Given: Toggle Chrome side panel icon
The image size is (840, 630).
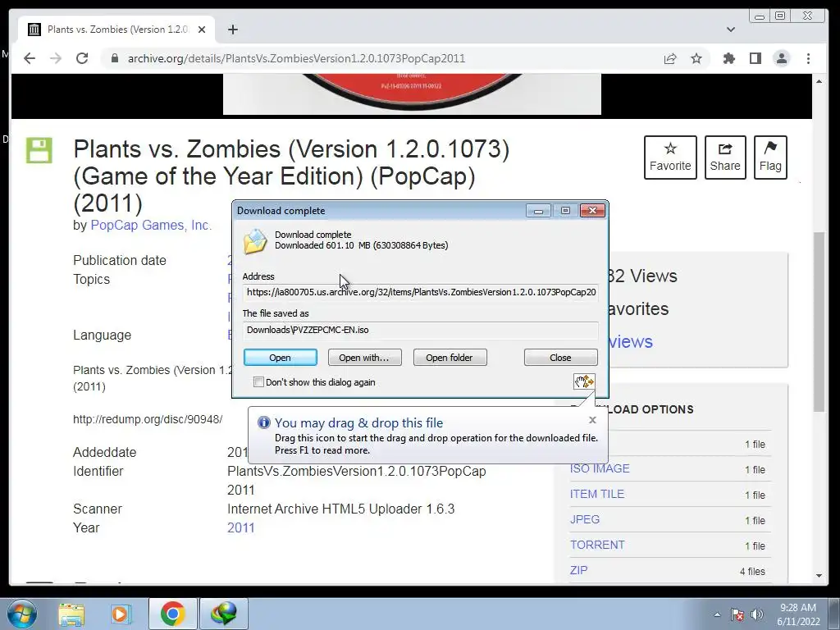Looking at the screenshot, I should pyautogui.click(x=756, y=58).
